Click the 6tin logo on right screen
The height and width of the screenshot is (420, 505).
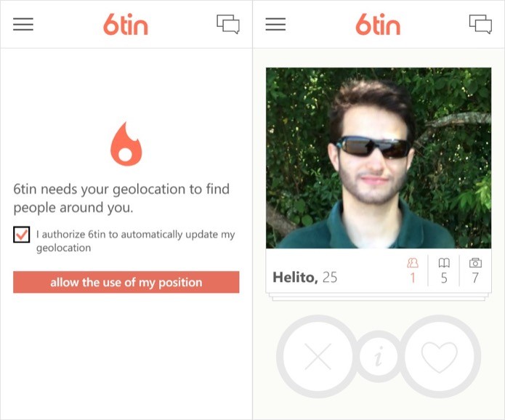coord(378,24)
